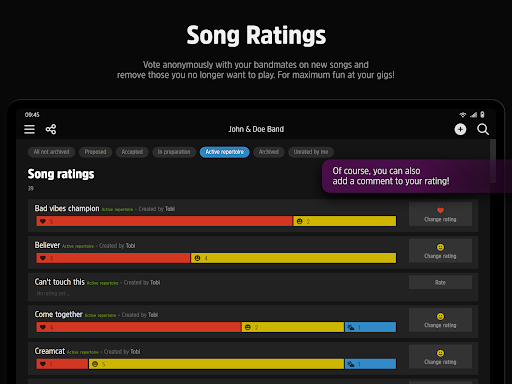Open the hamburger menu

(29, 129)
